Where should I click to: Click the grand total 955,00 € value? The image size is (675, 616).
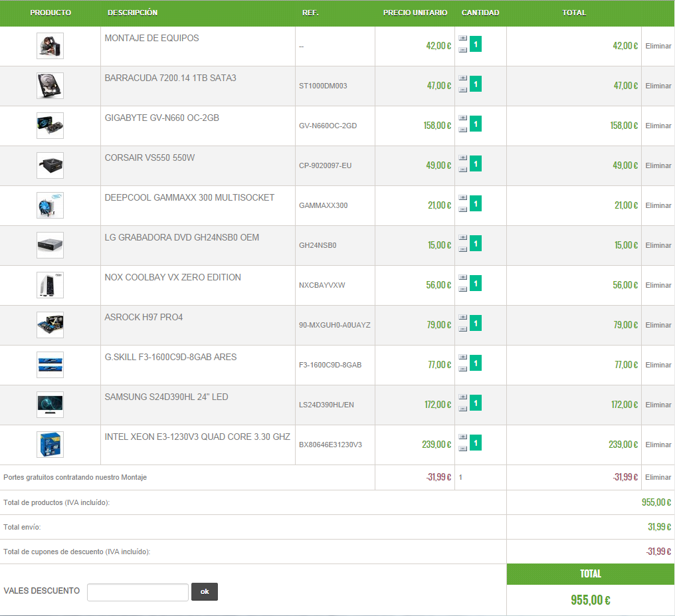tap(591, 600)
